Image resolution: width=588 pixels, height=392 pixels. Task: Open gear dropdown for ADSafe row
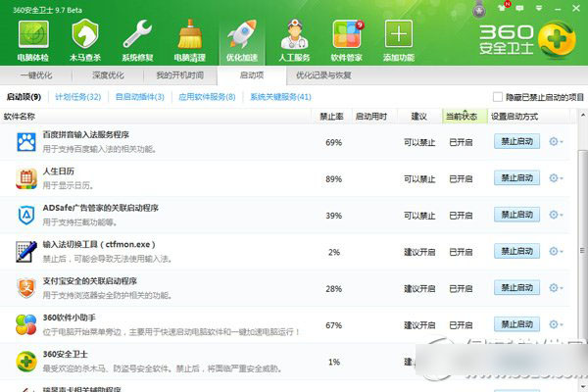(x=556, y=215)
